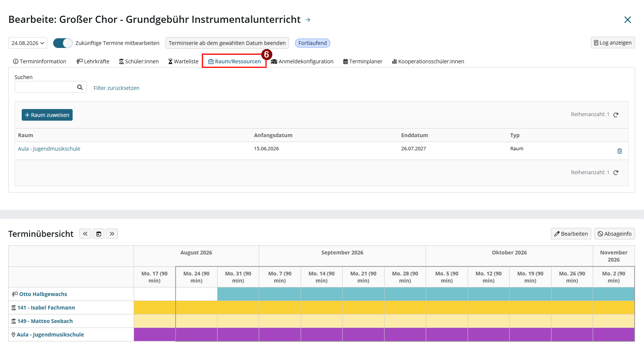Click Filter zurücksetzen link

point(116,88)
